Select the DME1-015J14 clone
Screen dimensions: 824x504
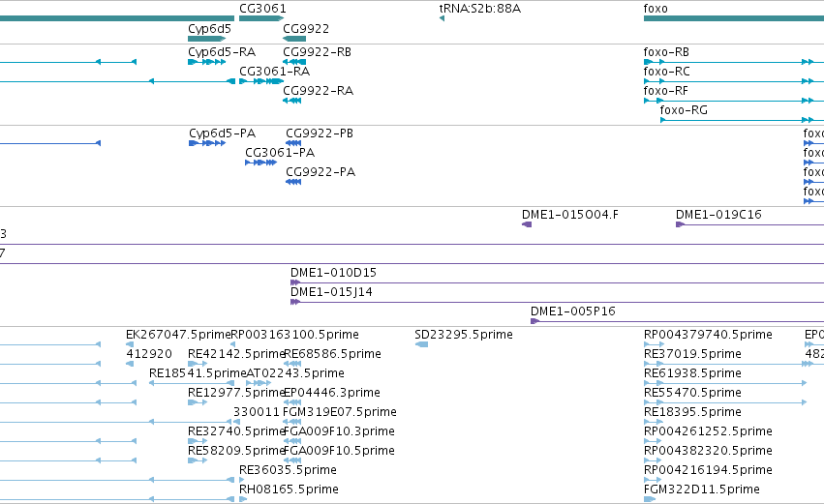331,292
